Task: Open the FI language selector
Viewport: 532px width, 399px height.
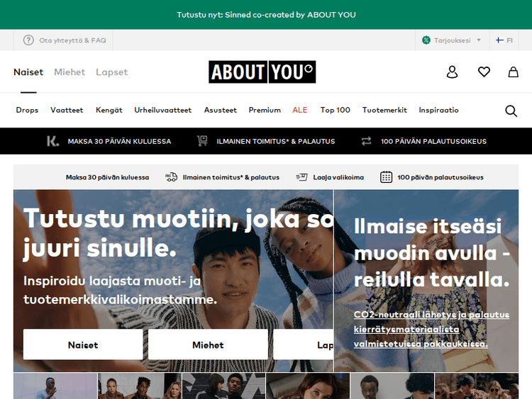Action: coord(504,40)
